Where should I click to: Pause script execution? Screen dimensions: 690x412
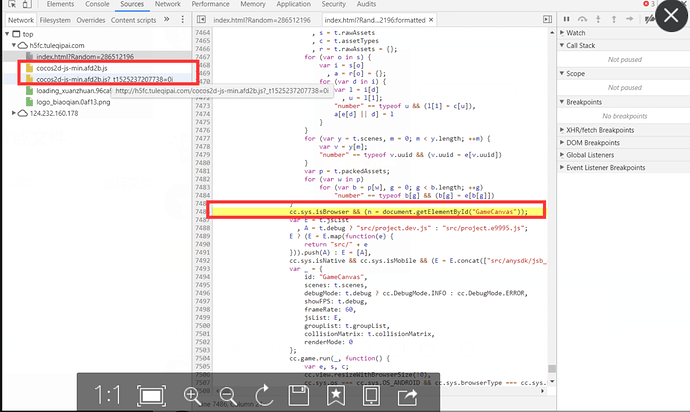[x=566, y=19]
